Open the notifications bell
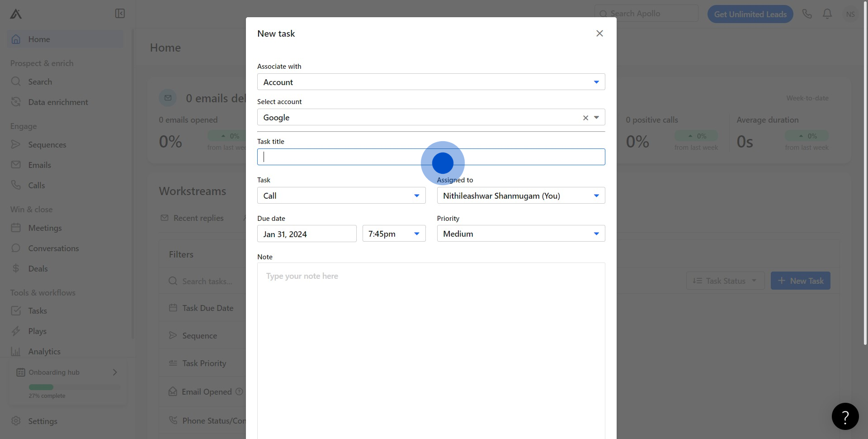The image size is (868, 439). pyautogui.click(x=827, y=14)
